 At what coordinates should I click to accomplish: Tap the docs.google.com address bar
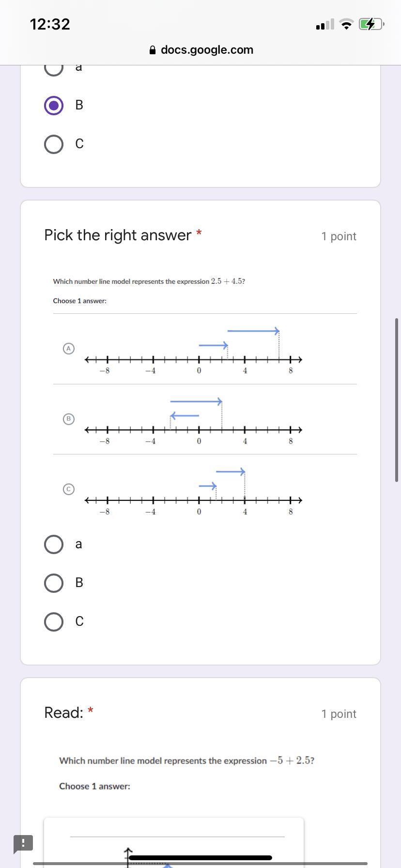click(206, 50)
